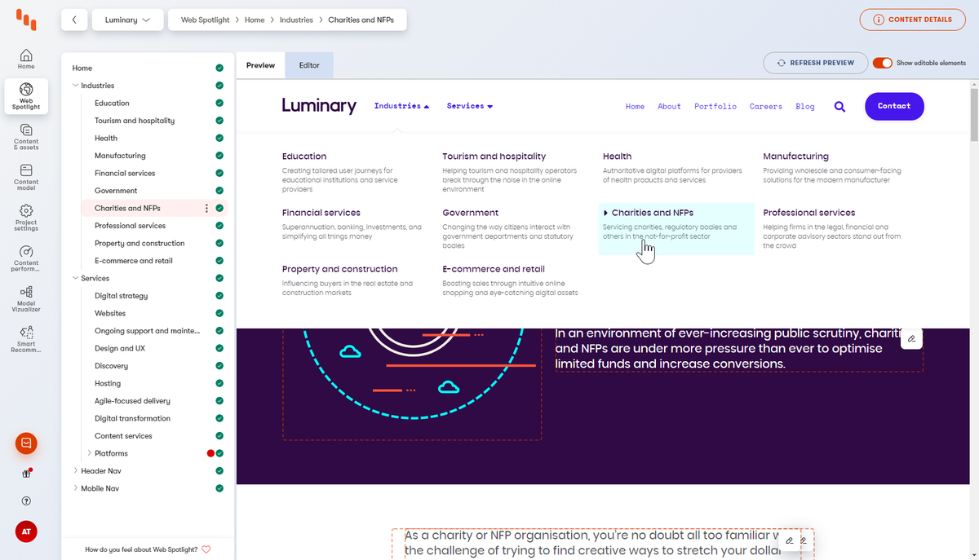
Task: Collapse the Industries section in the tree
Action: [77, 85]
